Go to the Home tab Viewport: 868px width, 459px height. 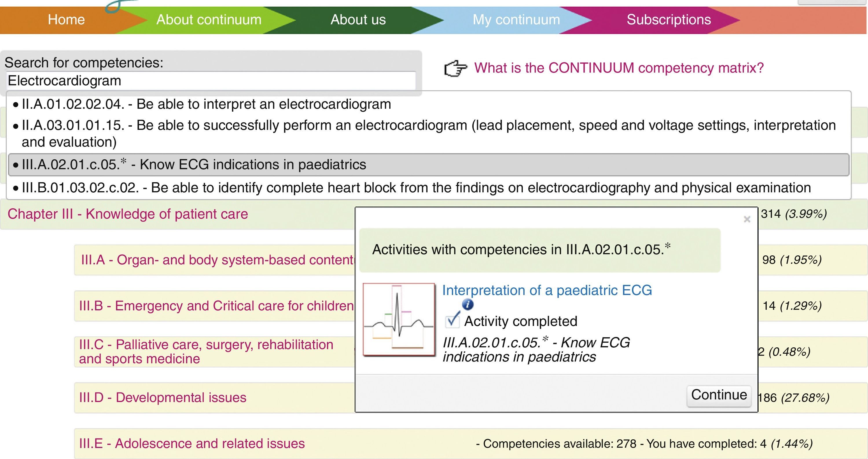click(66, 20)
